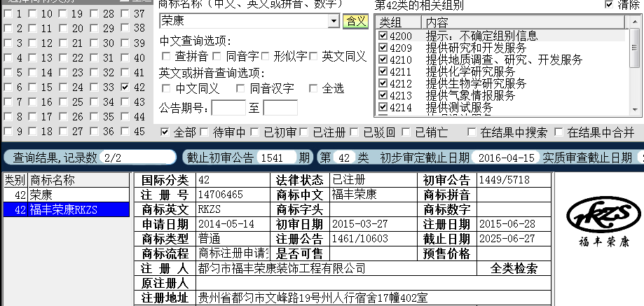Click the 1449/5718 preliminary announcement value
The width and height of the screenshot is (644, 306).
(505, 180)
